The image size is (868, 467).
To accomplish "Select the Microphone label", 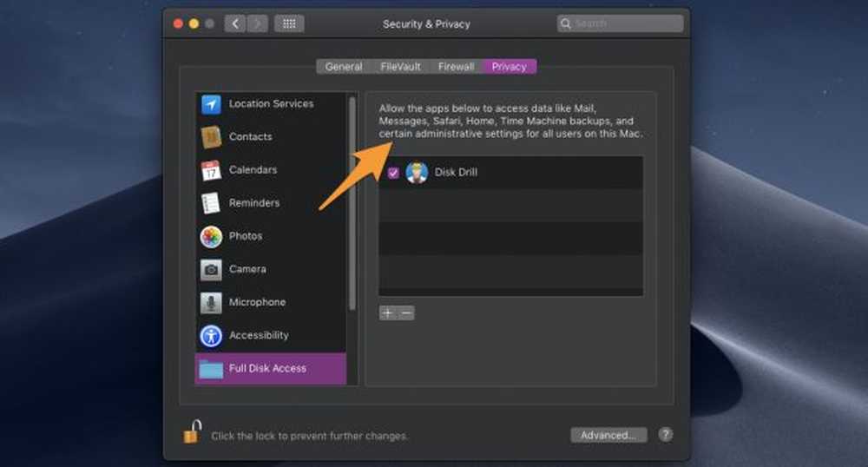I will 258,302.
